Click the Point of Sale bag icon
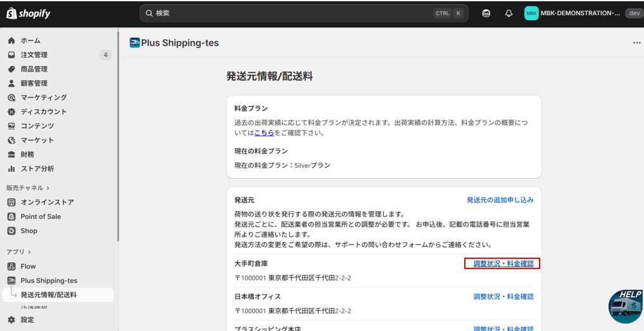This screenshot has width=644, height=331. tap(11, 216)
